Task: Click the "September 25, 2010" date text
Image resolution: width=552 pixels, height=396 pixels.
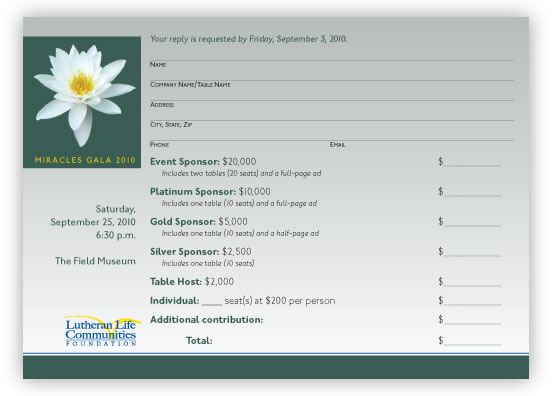Action: [93, 222]
